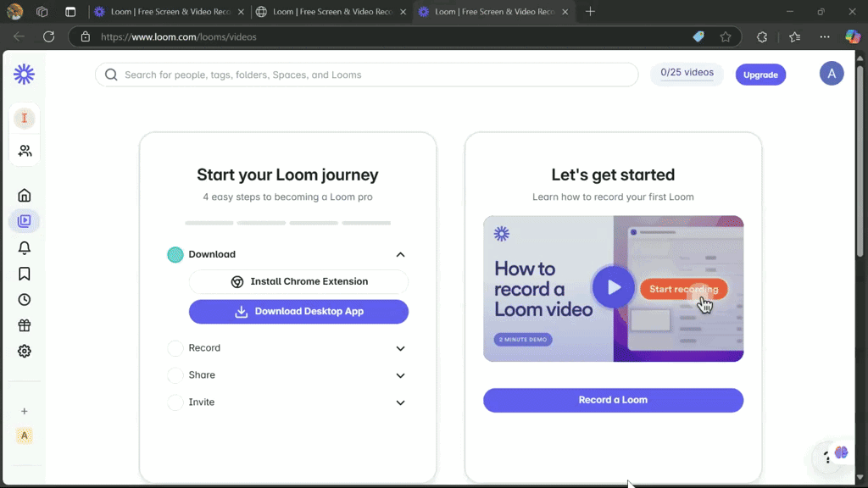The height and width of the screenshot is (488, 868).
Task: Open the Home icon in the sidebar
Action: pos(25,196)
